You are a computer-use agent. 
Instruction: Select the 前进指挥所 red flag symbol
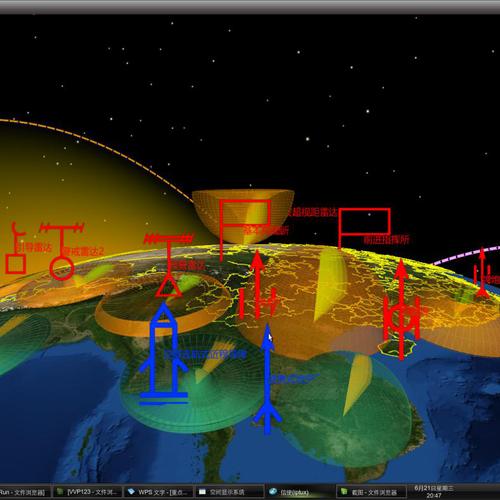364,229
